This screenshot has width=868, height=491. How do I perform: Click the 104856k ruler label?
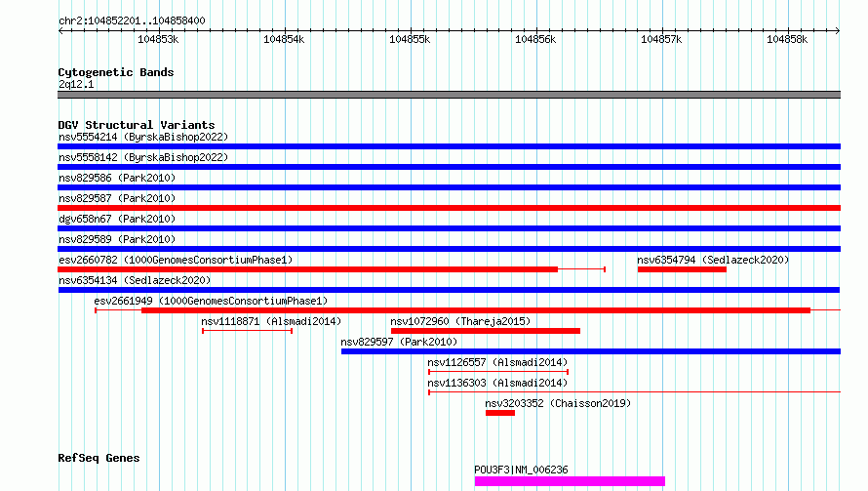tap(535, 39)
